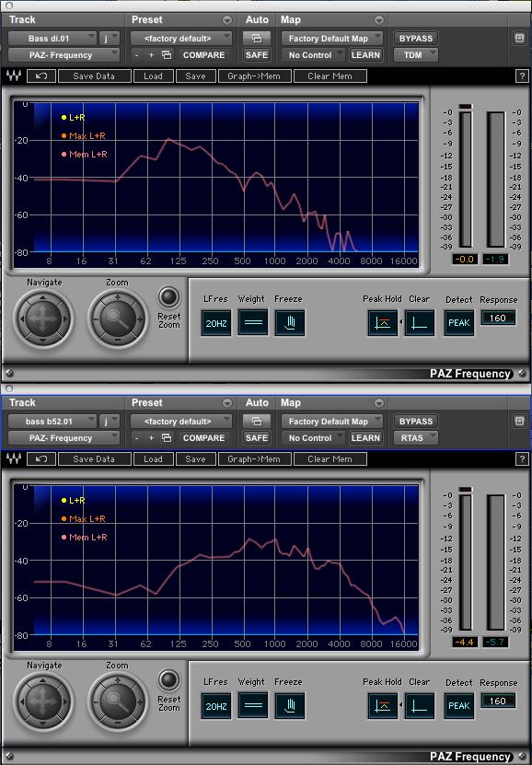Toggle LFres 20HZ in bass b52.01 window
This screenshot has height=765, width=532.
pyautogui.click(x=216, y=705)
